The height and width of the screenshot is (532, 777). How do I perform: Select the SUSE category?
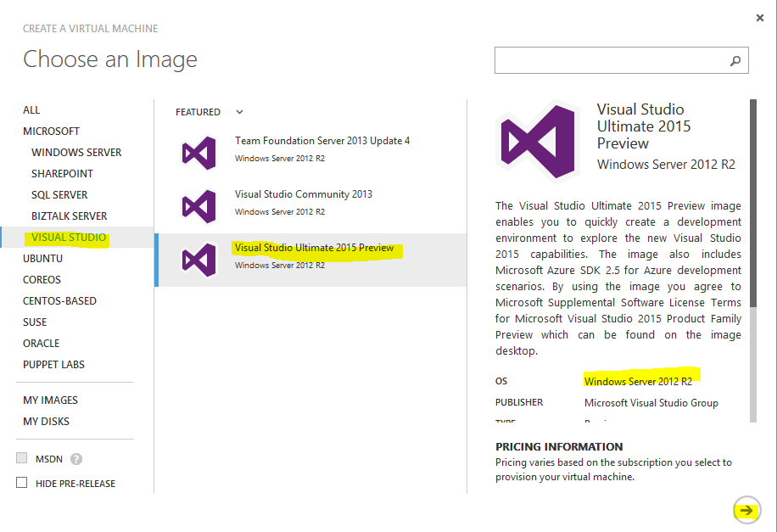(x=35, y=322)
